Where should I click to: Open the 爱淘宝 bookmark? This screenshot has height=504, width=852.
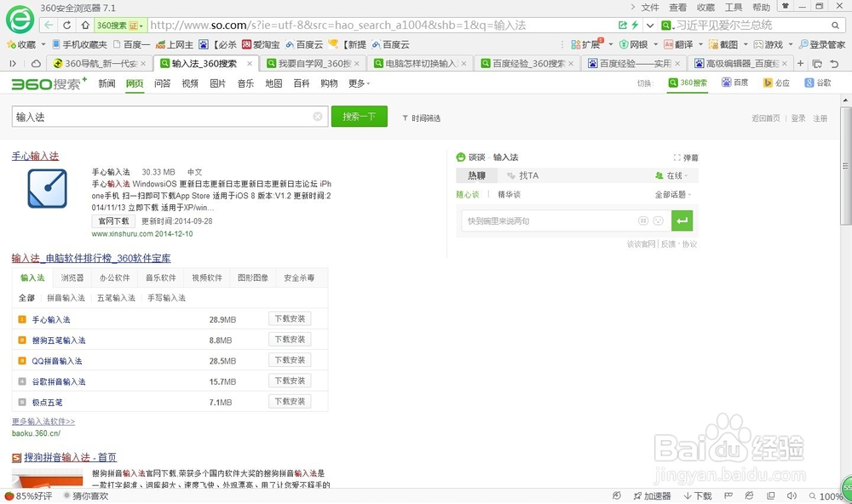pyautogui.click(x=261, y=44)
